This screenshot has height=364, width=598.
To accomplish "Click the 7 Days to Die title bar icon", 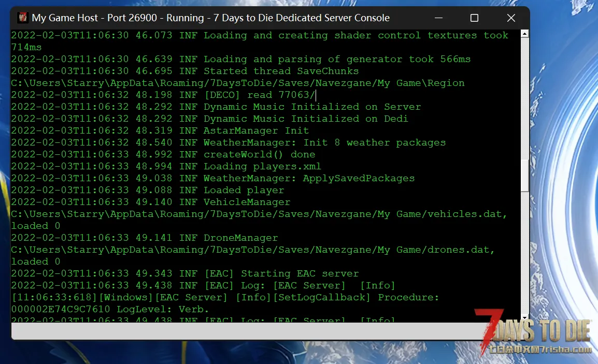I will pos(23,18).
